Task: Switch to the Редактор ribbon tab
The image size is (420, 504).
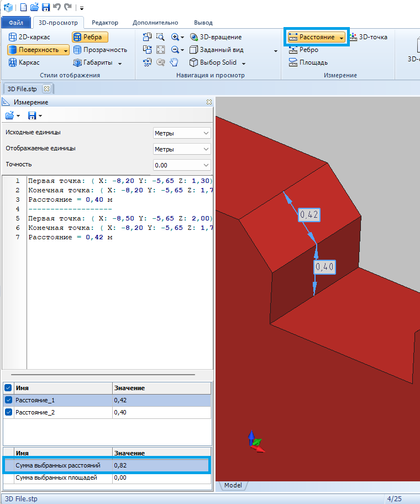Action: 104,23
